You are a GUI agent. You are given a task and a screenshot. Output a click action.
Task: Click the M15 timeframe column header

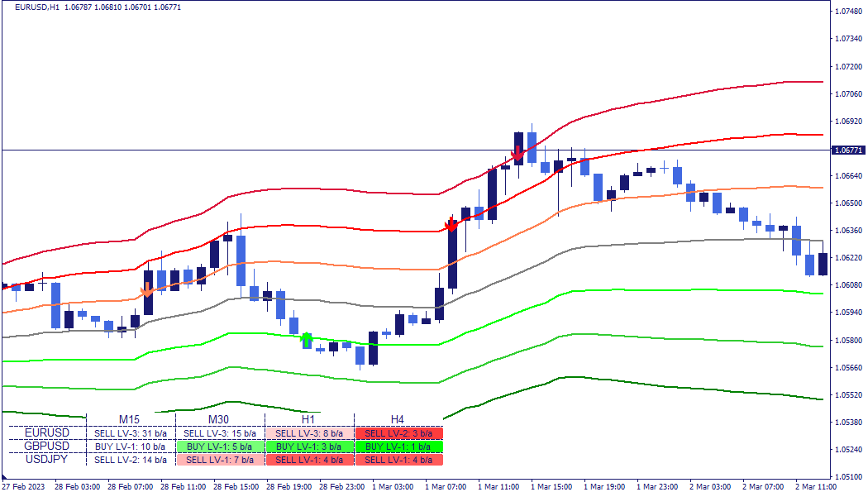pos(131,419)
